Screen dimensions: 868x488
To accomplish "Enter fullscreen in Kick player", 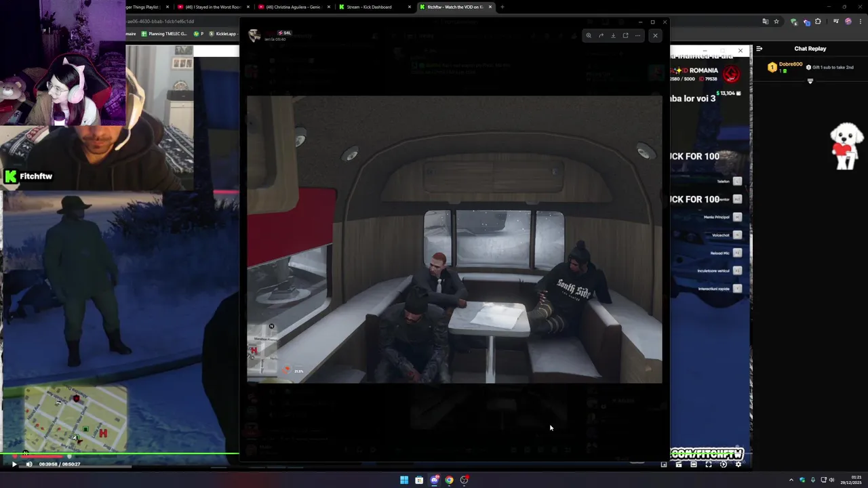I will (709, 464).
